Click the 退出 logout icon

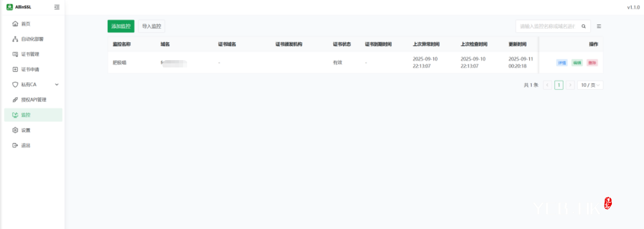click(x=15, y=145)
